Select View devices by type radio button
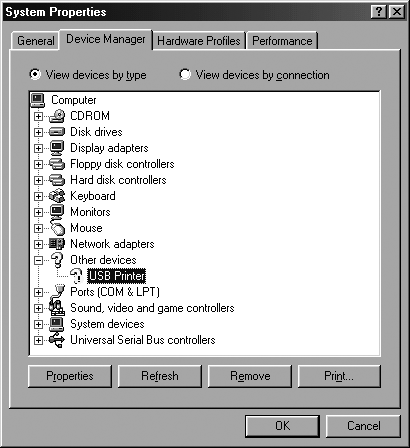Screen dimensions: 410x448 35,74
